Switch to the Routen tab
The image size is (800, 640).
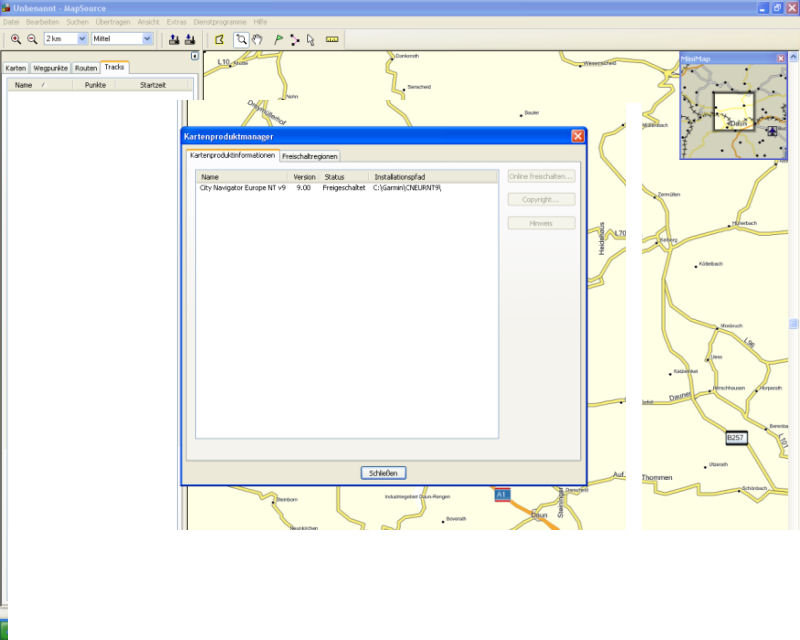[x=86, y=68]
